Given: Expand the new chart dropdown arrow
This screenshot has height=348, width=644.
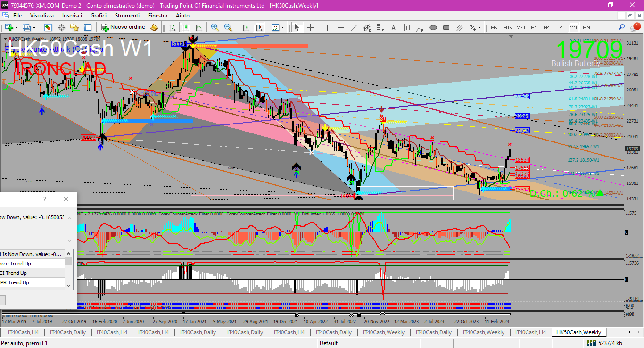Looking at the screenshot, I should [17, 27].
